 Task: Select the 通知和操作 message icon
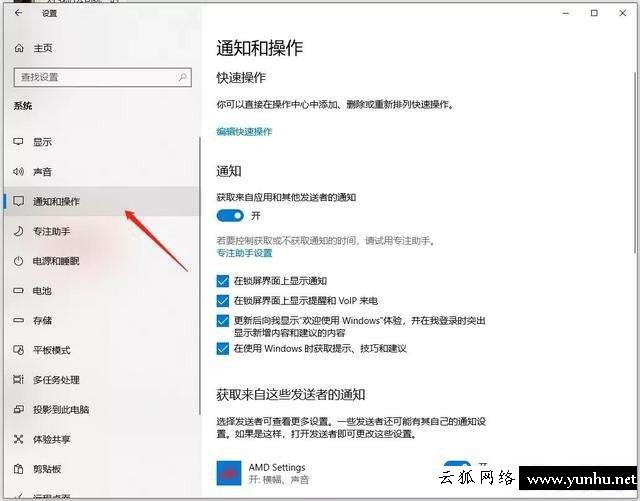(18, 201)
